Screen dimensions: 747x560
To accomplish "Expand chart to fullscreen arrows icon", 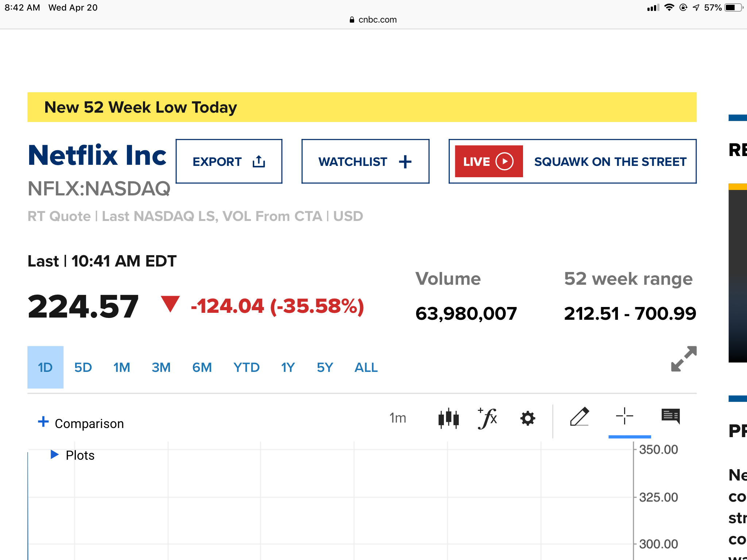I will (x=684, y=359).
